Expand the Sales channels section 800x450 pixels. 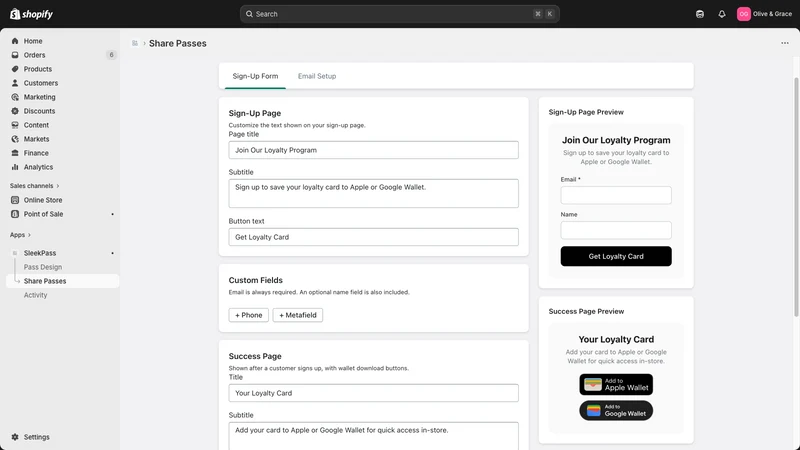click(x=35, y=186)
